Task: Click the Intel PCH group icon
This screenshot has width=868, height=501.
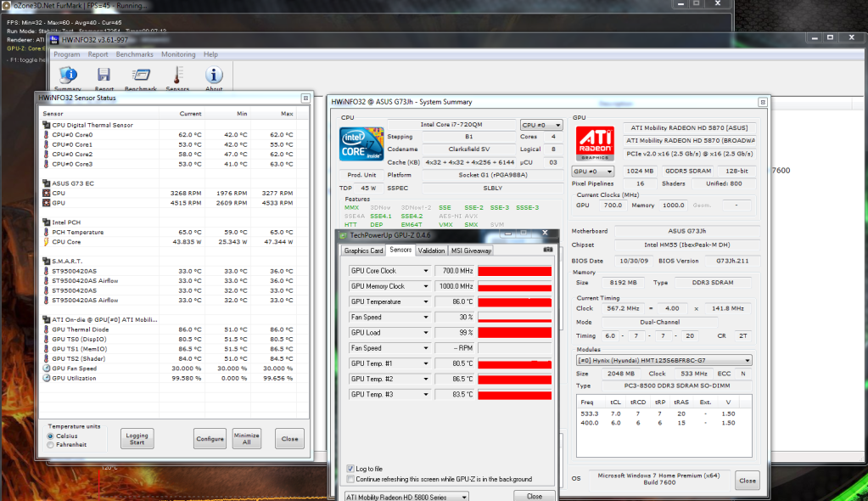Action: tap(47, 222)
